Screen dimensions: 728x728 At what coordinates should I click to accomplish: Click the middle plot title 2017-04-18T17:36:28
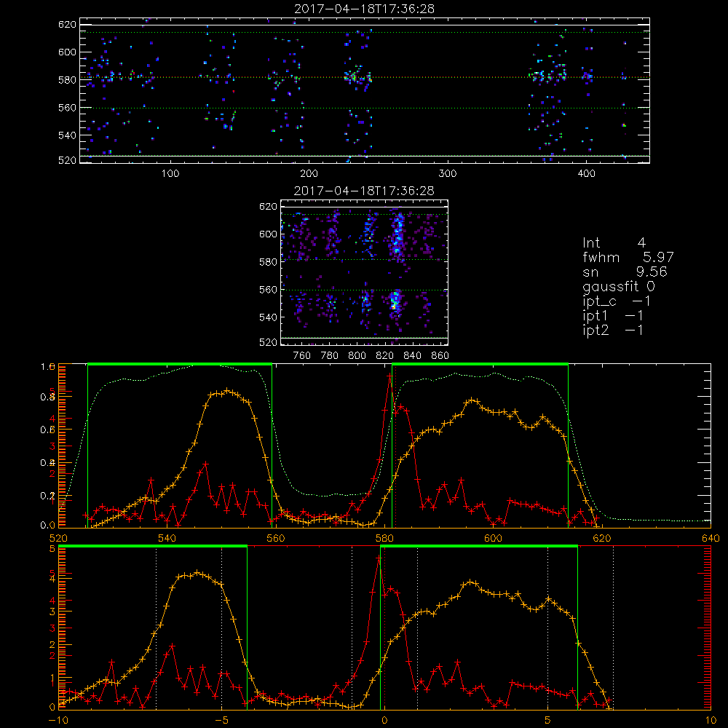coord(364,191)
